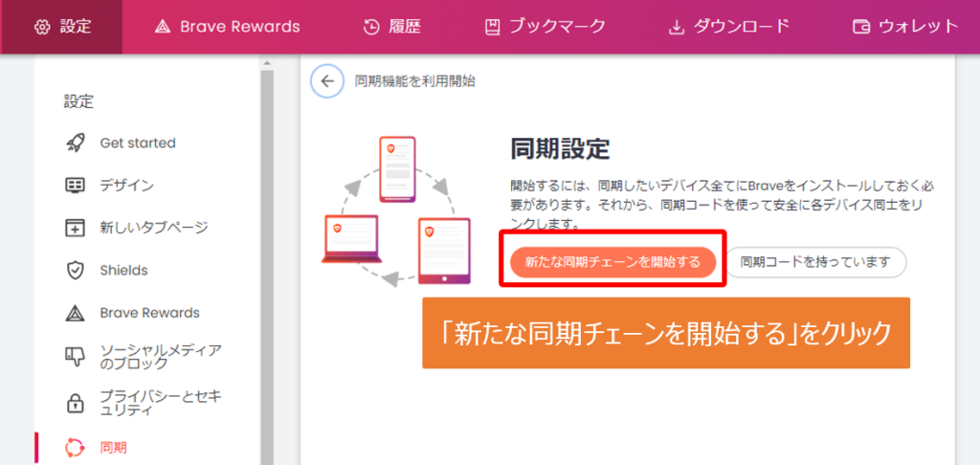This screenshot has height=465, width=980.
Task: Click the 同期機能を利用開始 header text
Action: pos(414,81)
